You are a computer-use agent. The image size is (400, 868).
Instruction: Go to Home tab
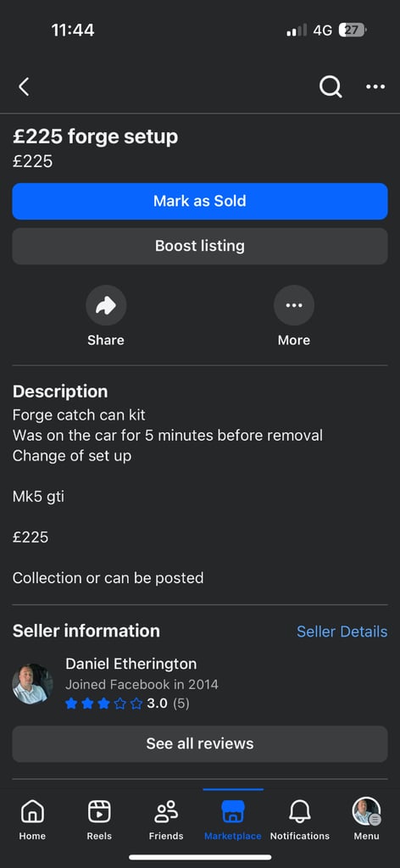(33, 820)
